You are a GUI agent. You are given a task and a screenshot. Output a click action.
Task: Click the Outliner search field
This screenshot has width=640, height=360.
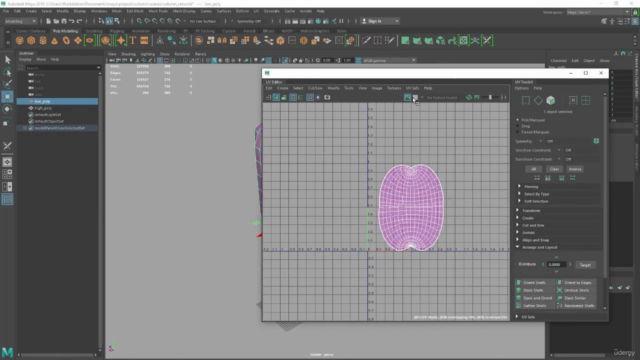tap(62, 68)
